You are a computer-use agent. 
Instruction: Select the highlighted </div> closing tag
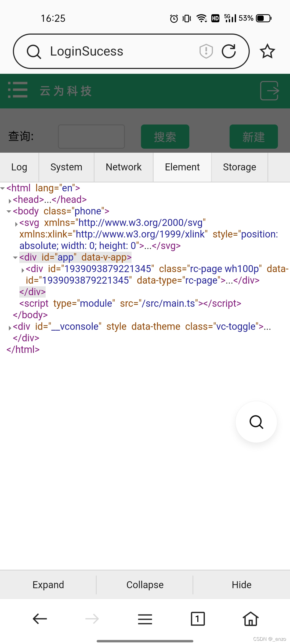click(32, 292)
